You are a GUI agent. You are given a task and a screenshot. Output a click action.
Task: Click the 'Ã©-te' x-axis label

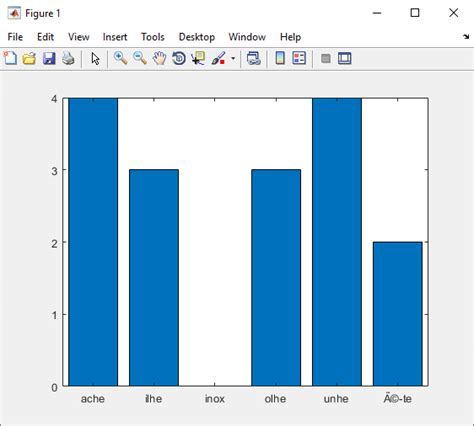pos(398,399)
